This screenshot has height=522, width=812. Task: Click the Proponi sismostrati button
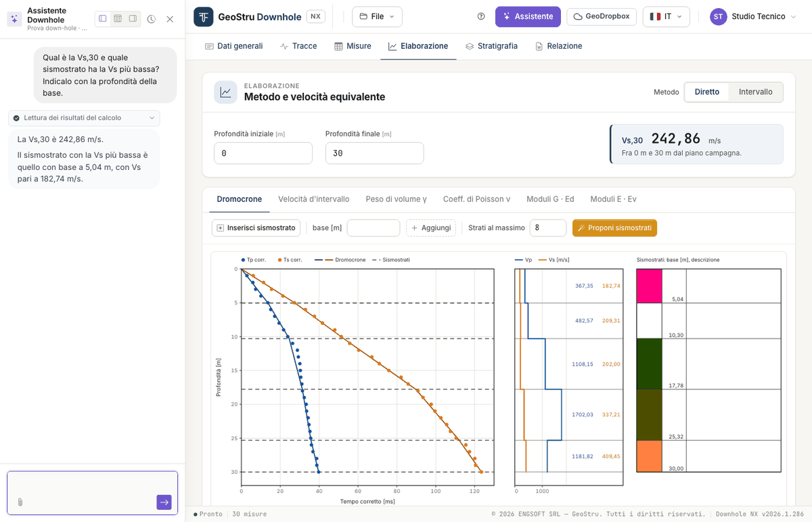click(614, 228)
